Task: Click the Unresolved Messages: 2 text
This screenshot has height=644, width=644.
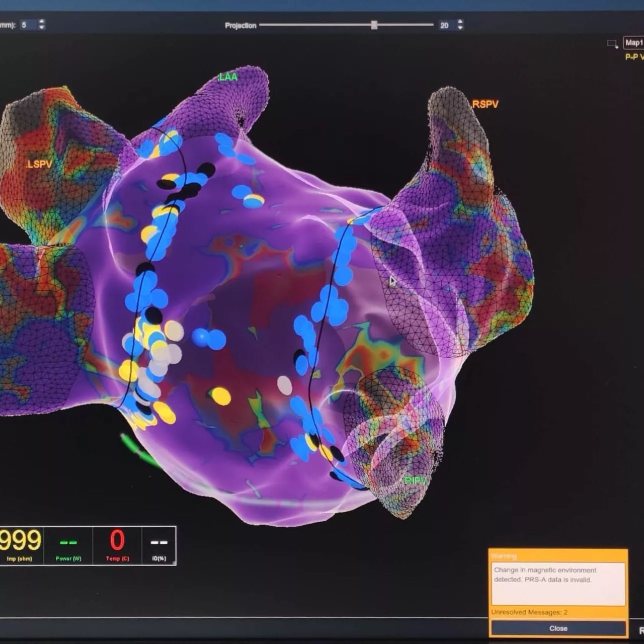Action: pyautogui.click(x=529, y=612)
